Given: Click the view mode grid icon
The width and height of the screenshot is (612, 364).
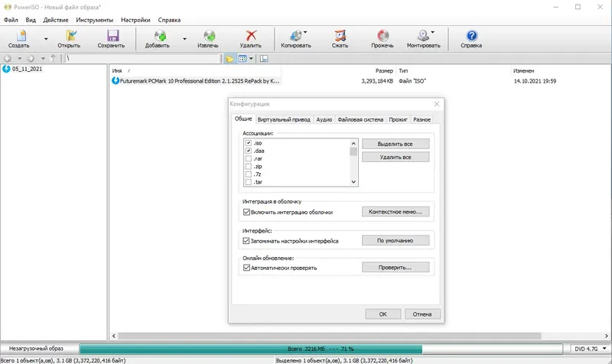Looking at the screenshot, I should click(243, 59).
